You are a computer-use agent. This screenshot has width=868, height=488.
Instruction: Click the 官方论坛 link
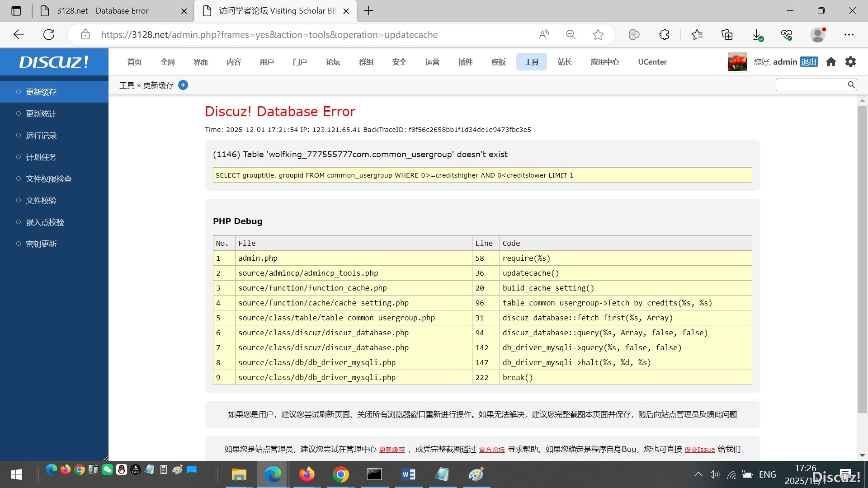pos(491,450)
